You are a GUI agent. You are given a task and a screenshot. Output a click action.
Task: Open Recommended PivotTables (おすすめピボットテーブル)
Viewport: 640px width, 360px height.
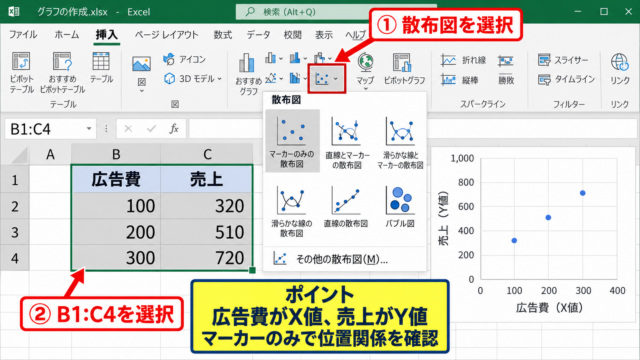point(62,73)
